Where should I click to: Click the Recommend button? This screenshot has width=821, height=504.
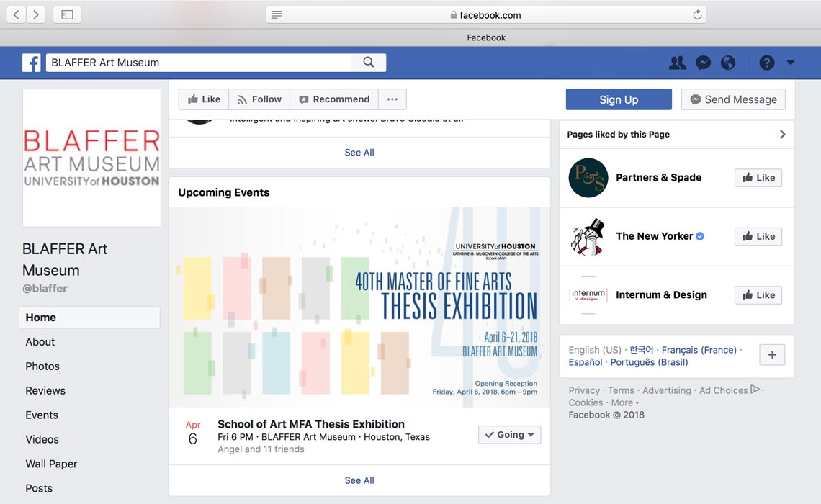click(334, 99)
